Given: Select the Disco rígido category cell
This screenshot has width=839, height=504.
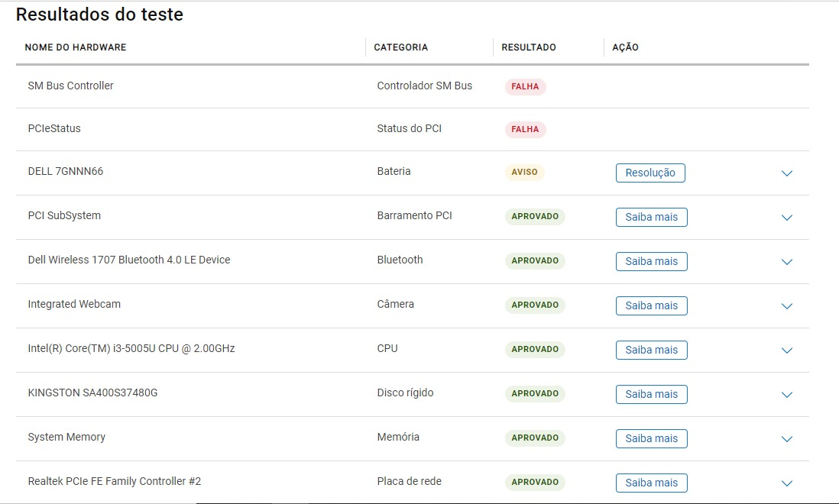Looking at the screenshot, I should click(405, 393).
